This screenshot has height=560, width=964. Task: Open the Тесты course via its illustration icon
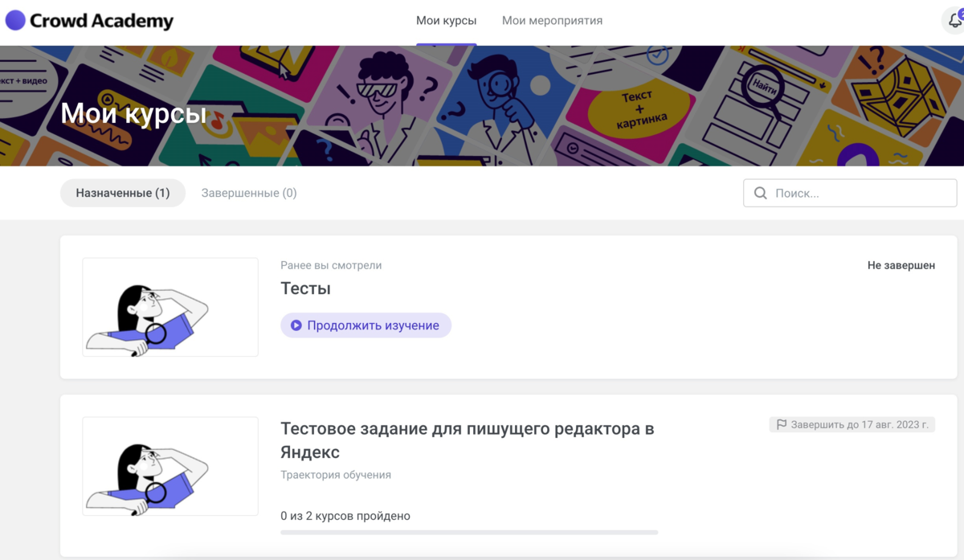(170, 307)
